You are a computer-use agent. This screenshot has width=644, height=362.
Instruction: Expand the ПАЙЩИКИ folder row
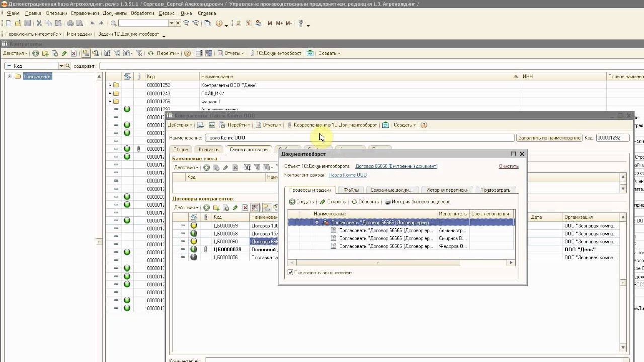110,93
